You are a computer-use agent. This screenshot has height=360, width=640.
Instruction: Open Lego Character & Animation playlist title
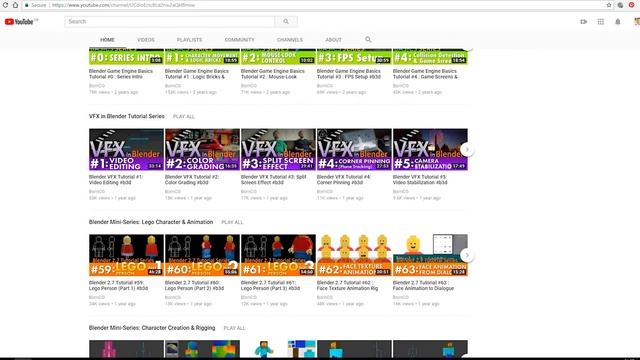click(151, 222)
